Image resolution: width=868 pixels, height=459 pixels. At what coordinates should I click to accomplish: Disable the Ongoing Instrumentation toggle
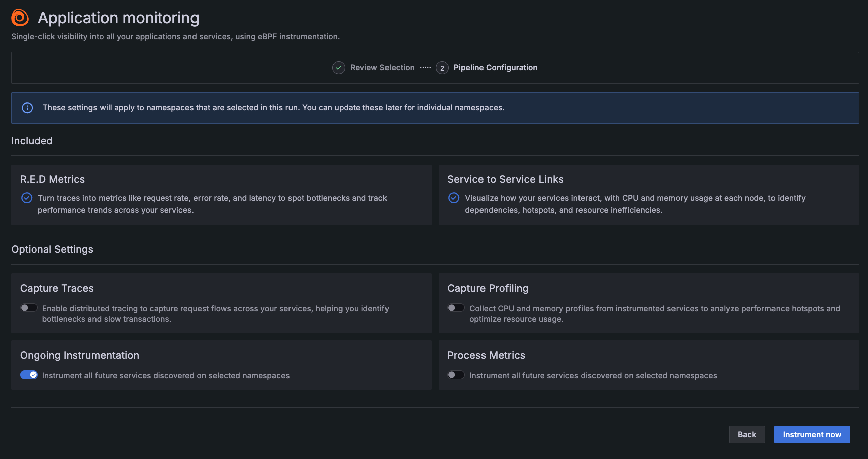29,375
